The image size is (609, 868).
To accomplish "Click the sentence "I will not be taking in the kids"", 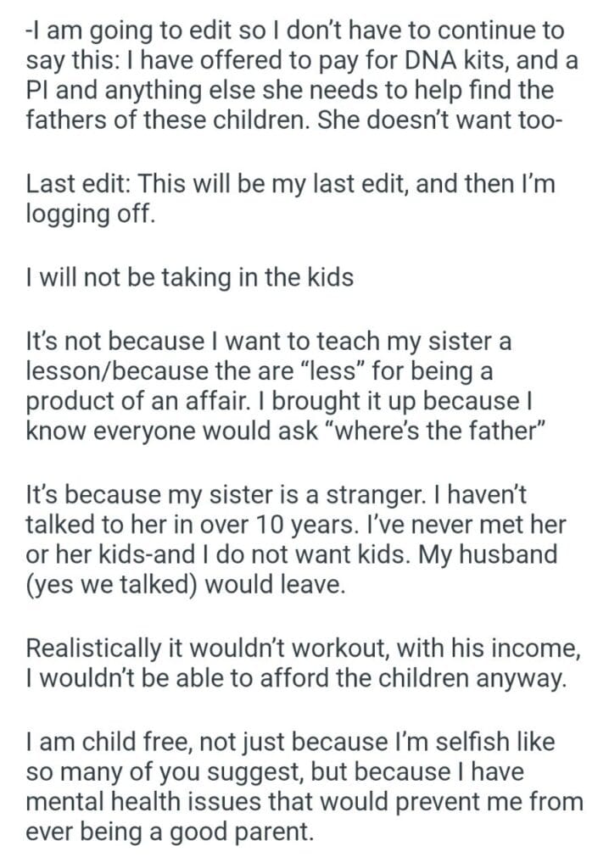I will point(190,277).
